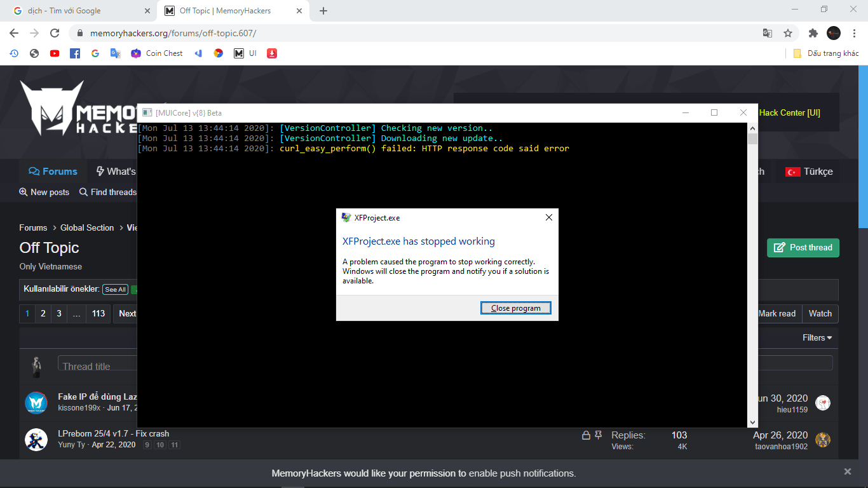Click the pagination ellipsis button

[76, 313]
